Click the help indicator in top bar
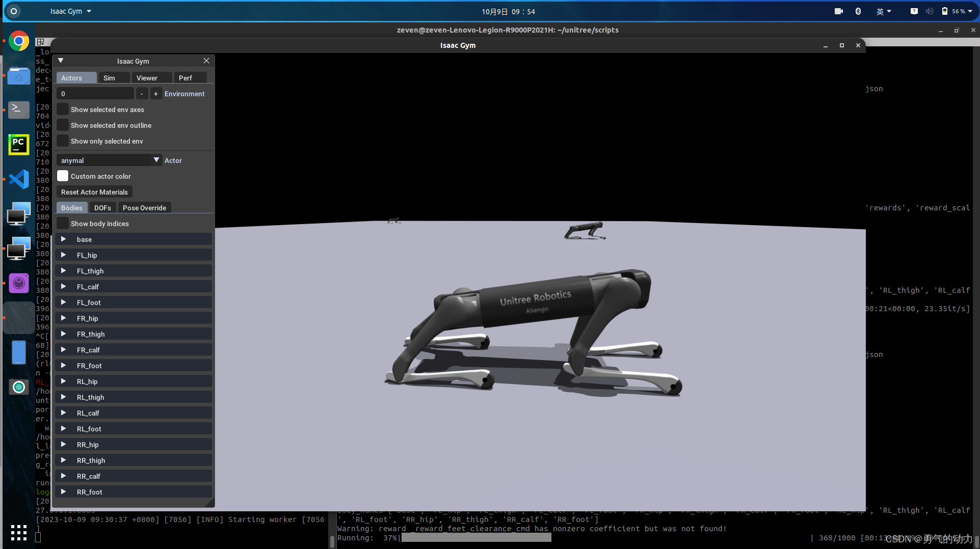 (914, 11)
